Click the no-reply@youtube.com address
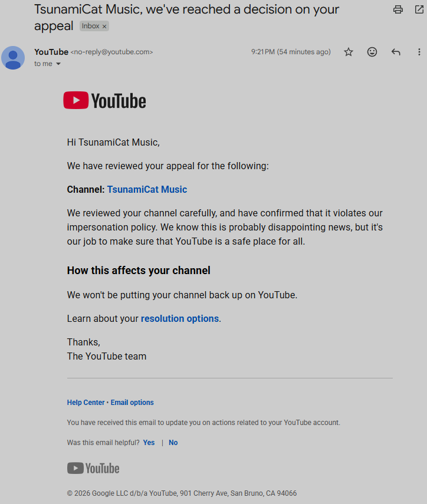The image size is (427, 504). click(x=111, y=52)
